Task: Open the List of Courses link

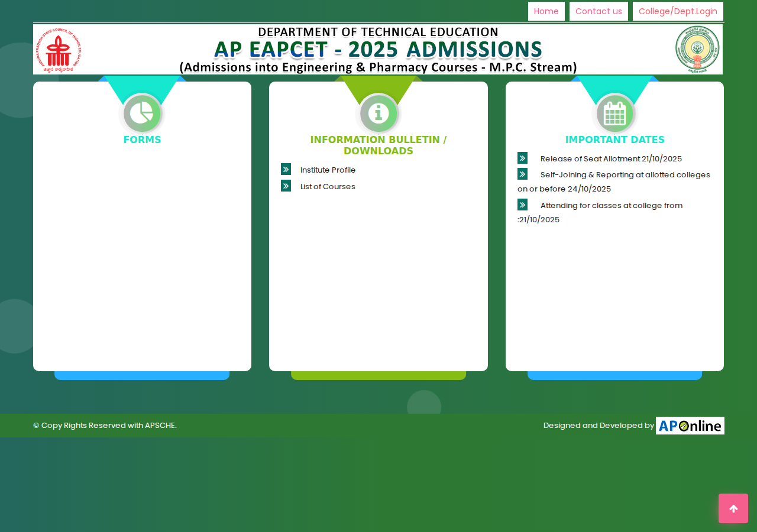Action: [x=328, y=186]
